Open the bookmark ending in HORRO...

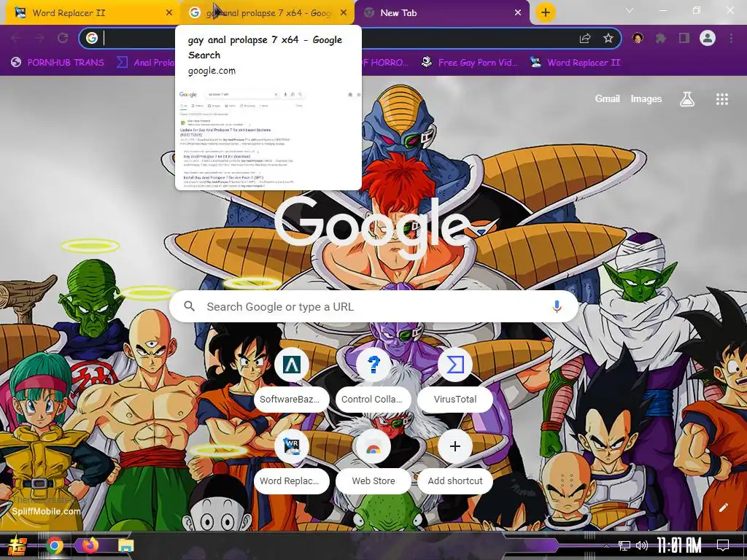385,63
